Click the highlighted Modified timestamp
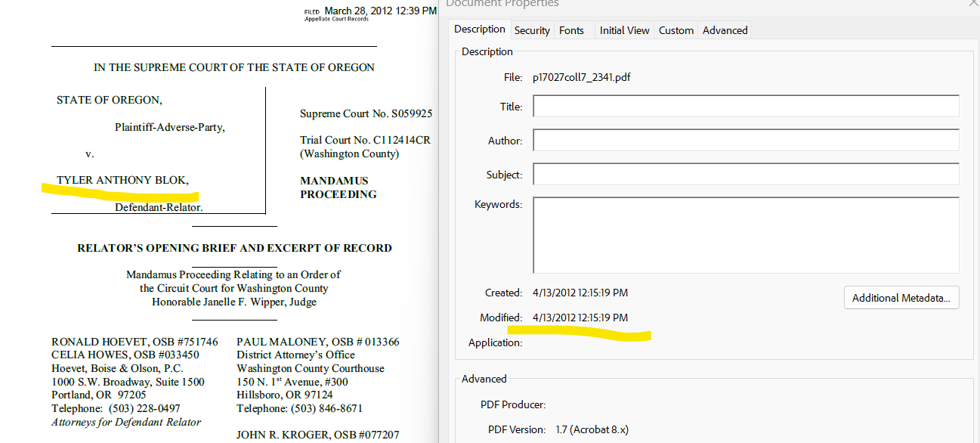This screenshot has height=443, width=980. click(x=580, y=318)
